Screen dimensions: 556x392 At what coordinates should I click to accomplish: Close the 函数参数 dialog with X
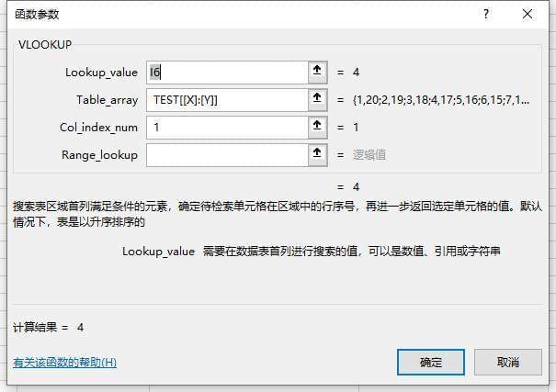point(528,14)
